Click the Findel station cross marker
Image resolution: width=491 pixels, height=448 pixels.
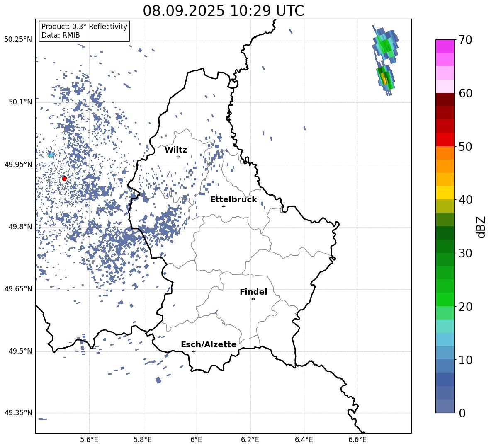pyautogui.click(x=253, y=299)
